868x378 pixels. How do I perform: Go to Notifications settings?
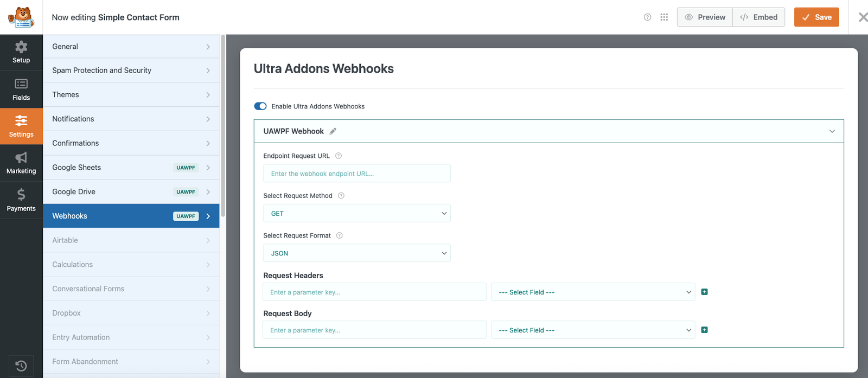point(131,119)
